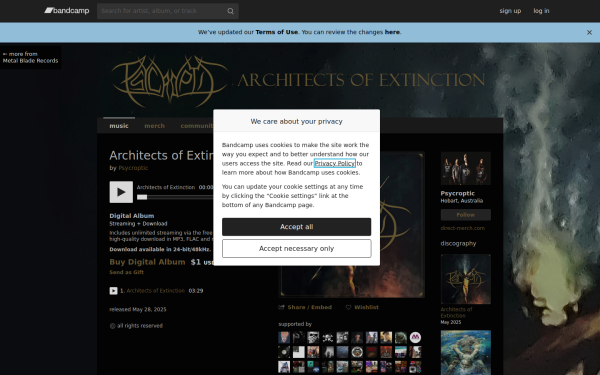Image resolution: width=600 pixels, height=375 pixels.
Task: Click the 'Hobart, Australia' location text
Action: (461, 201)
